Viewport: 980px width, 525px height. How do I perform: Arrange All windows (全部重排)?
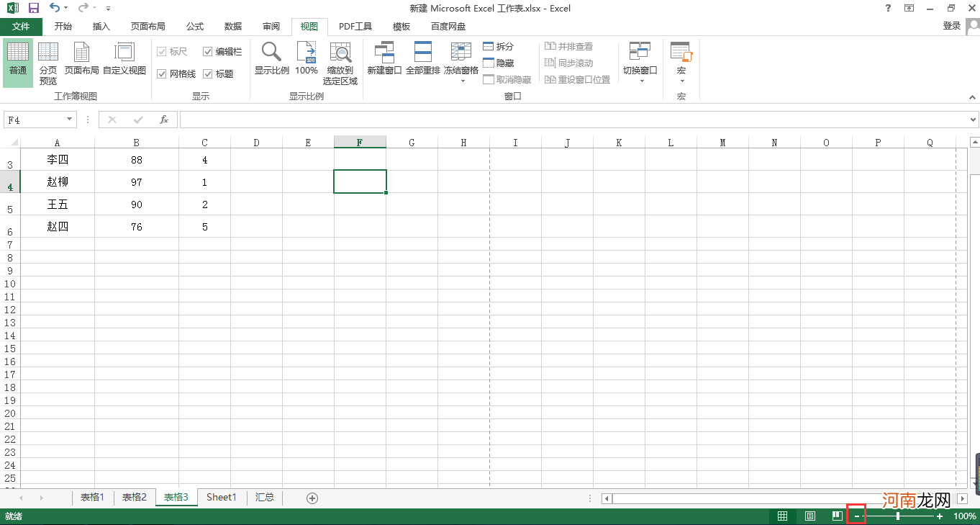point(423,59)
